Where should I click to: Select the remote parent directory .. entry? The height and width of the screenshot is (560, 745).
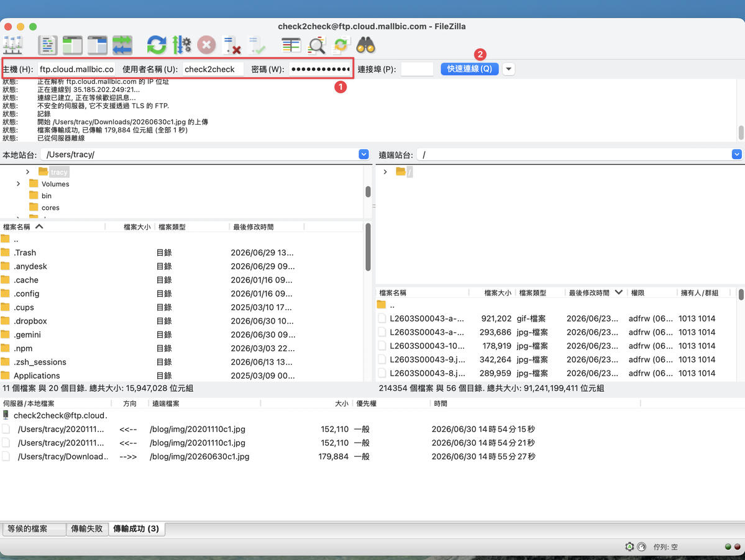click(556, 305)
